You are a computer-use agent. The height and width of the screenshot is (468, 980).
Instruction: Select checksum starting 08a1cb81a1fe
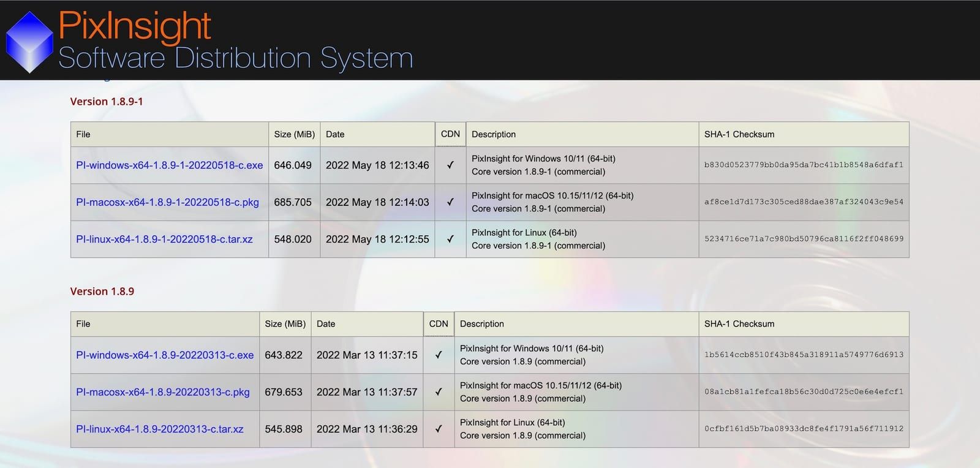tap(804, 392)
